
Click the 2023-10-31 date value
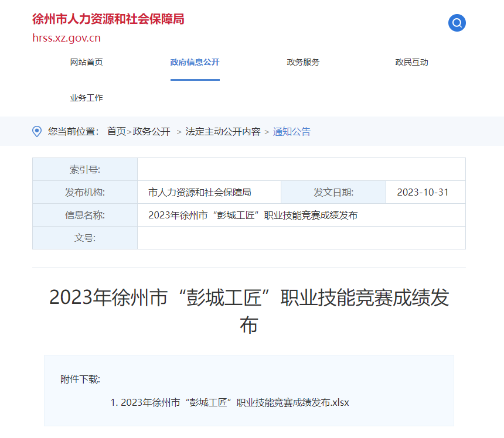(423, 192)
